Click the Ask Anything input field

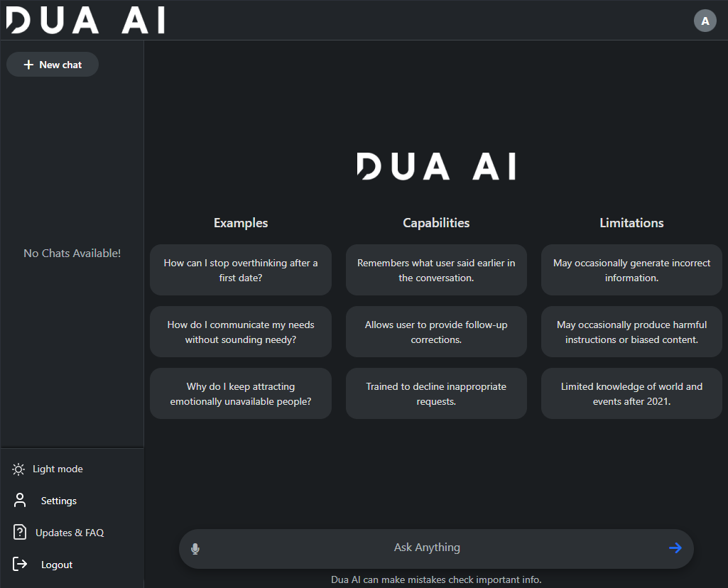pos(427,548)
